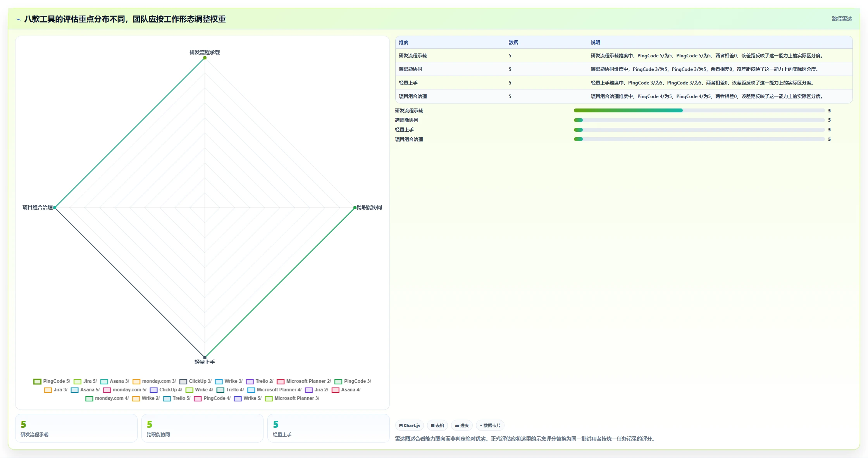Click the 轻量上手 progress bar
Viewport: 868px width, 458px height.
699,130
